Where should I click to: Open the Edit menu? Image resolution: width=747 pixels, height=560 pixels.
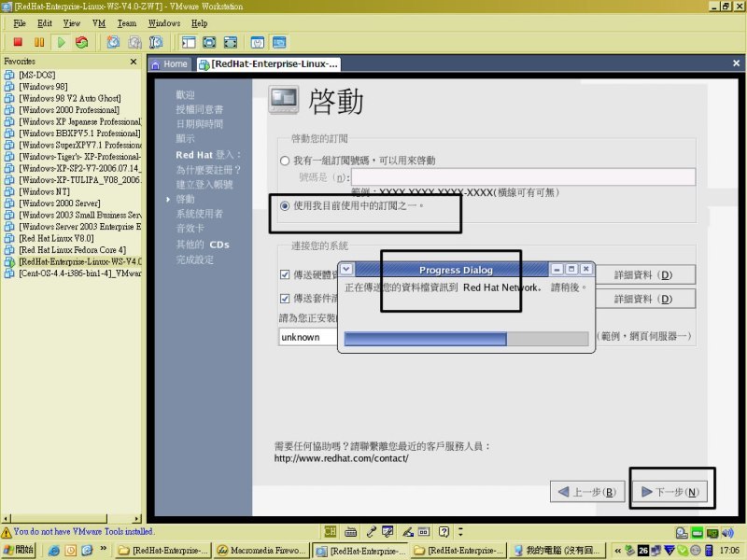[45, 23]
